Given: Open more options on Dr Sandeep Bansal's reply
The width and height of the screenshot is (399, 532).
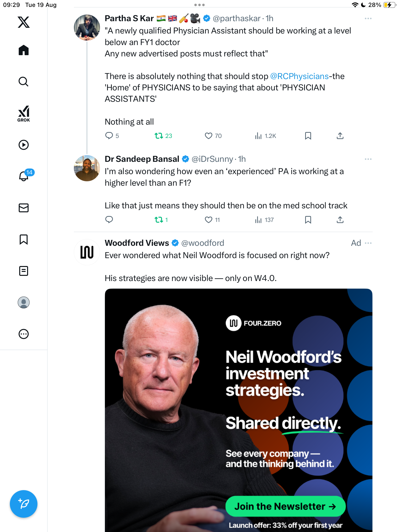Looking at the screenshot, I should click(368, 159).
